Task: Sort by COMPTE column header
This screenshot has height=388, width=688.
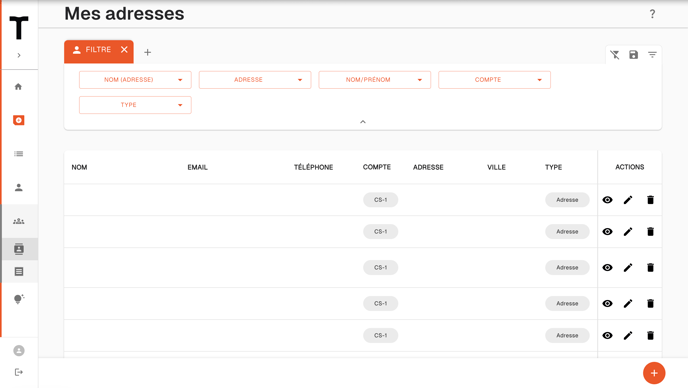Action: click(376, 167)
